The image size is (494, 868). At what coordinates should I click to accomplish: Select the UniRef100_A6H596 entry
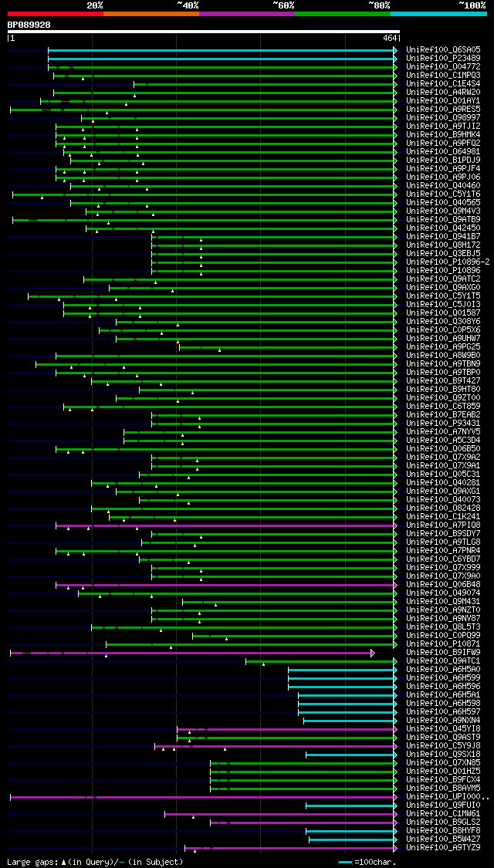(x=443, y=686)
